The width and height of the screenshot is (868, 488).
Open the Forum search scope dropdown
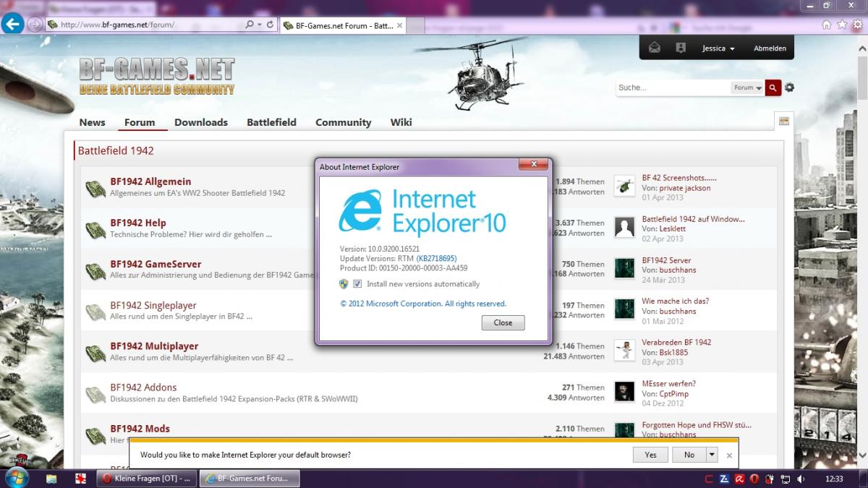tap(748, 87)
